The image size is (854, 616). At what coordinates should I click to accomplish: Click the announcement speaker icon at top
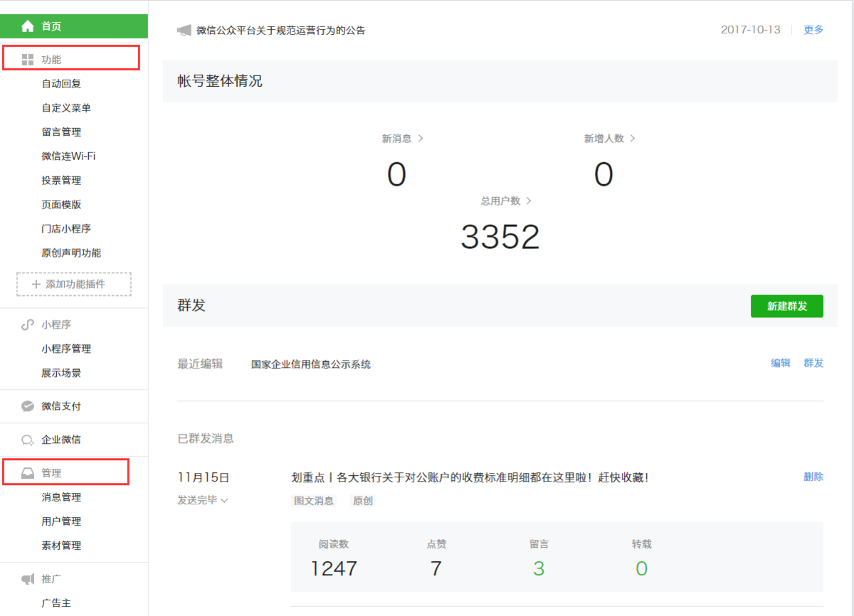tap(184, 31)
